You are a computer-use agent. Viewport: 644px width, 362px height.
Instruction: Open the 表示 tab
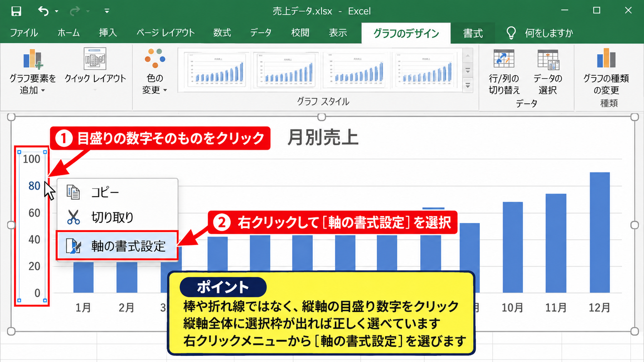tap(338, 33)
